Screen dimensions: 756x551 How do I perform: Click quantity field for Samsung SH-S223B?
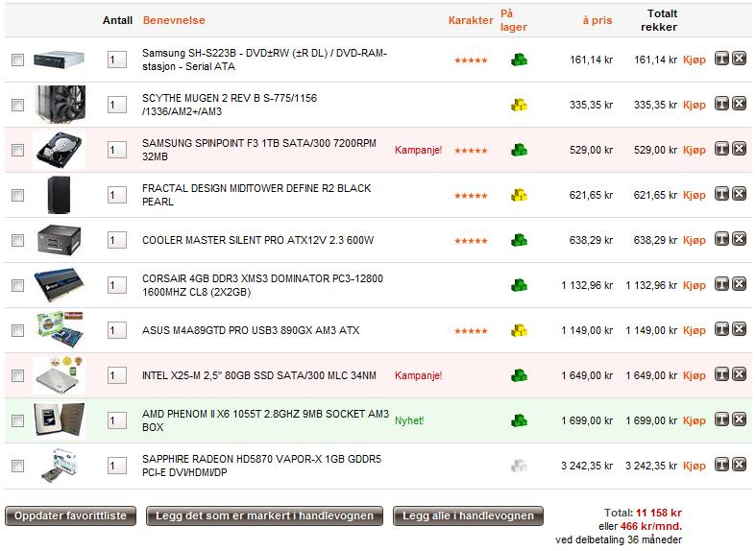pos(116,60)
